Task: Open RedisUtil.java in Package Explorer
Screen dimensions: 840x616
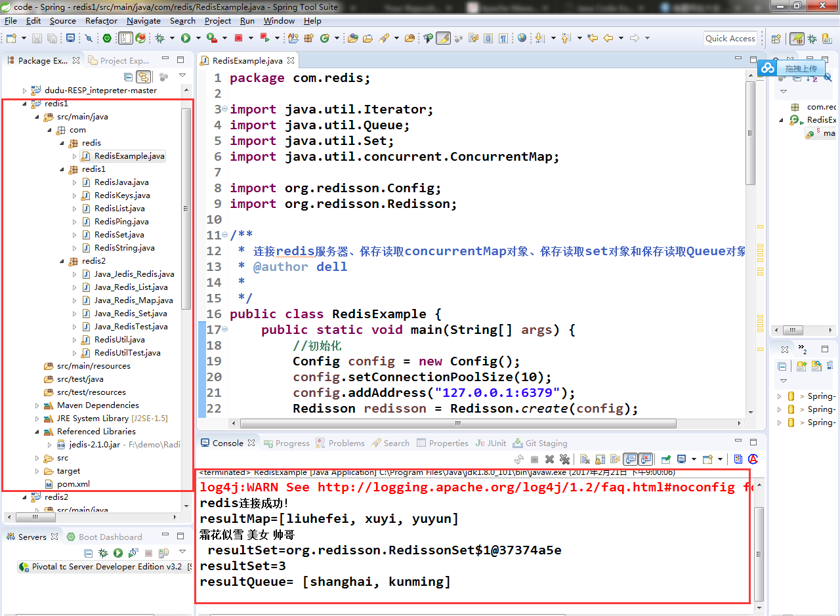Action: (119, 340)
